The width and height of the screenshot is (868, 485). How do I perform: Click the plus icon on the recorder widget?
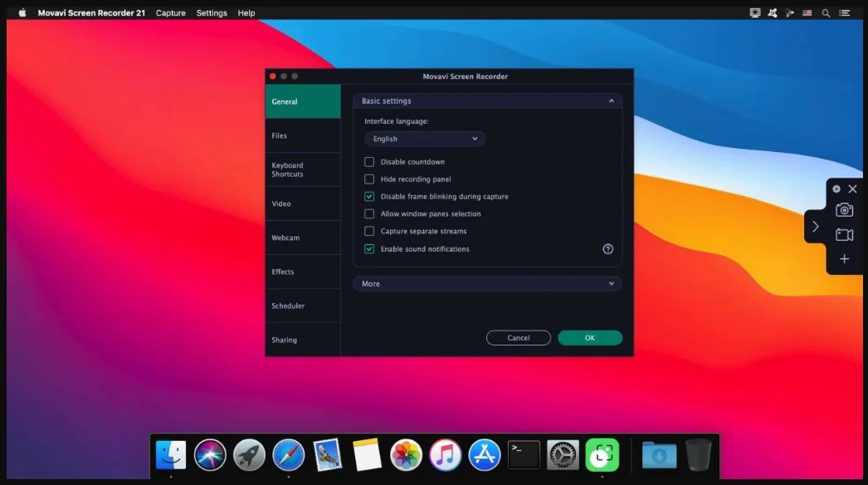[x=844, y=259]
